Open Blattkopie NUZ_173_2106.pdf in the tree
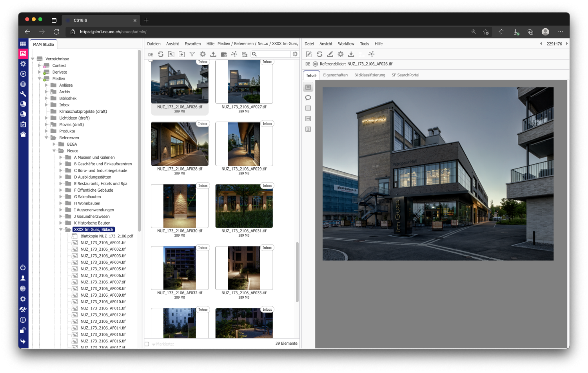 click(x=106, y=236)
